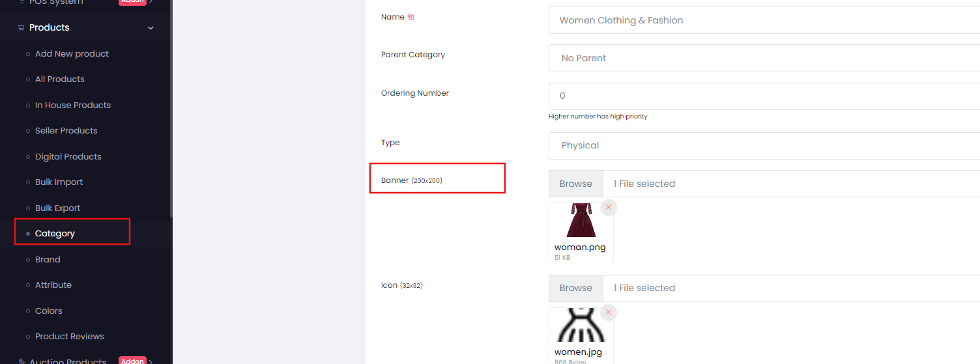Click Browse button for Icon upload
The height and width of the screenshot is (364, 980).
576,288
